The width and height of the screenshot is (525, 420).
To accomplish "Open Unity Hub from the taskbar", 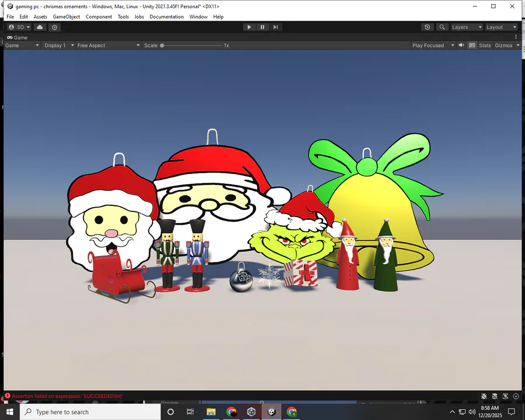I will [251, 412].
